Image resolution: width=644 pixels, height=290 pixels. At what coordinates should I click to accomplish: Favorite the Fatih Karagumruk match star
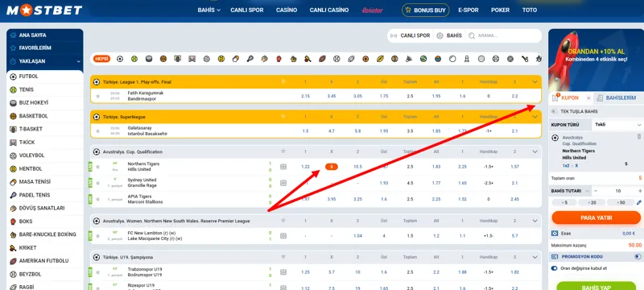97,96
